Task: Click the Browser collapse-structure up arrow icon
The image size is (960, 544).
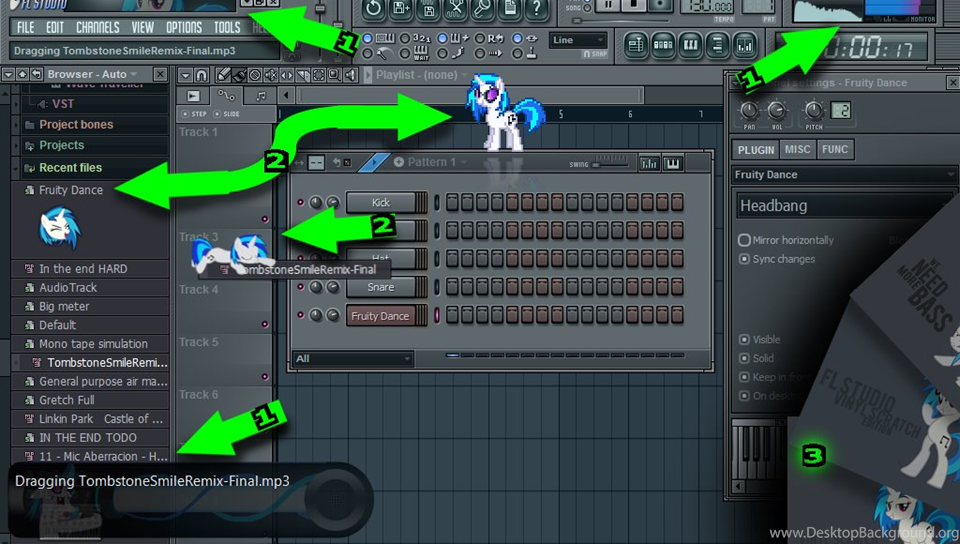Action: coord(23,74)
